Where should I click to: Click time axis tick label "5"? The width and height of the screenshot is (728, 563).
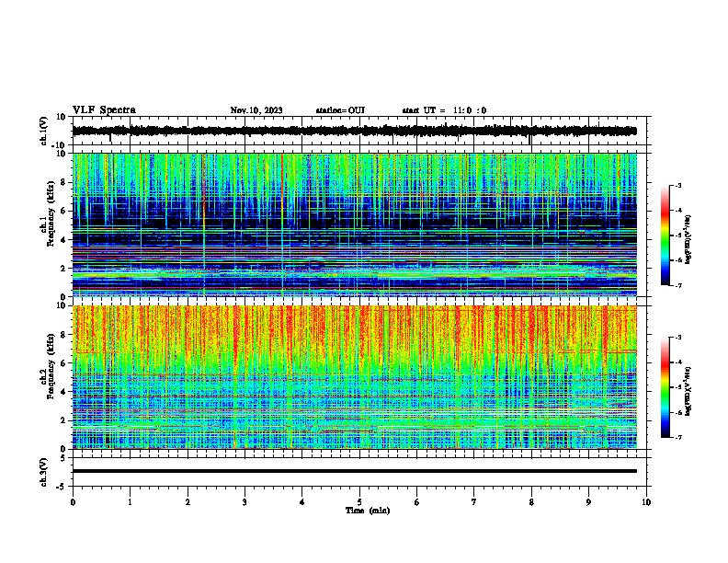click(359, 502)
